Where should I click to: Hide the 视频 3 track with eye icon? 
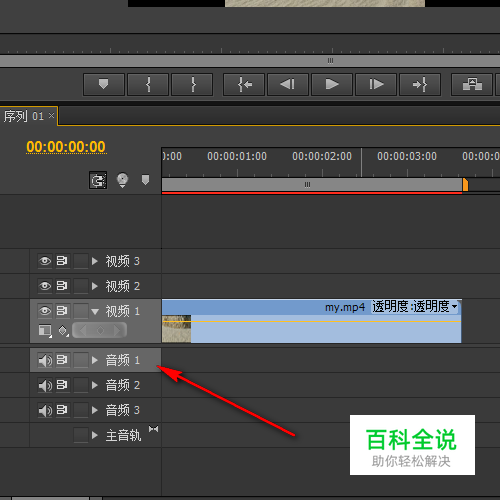click(45, 261)
